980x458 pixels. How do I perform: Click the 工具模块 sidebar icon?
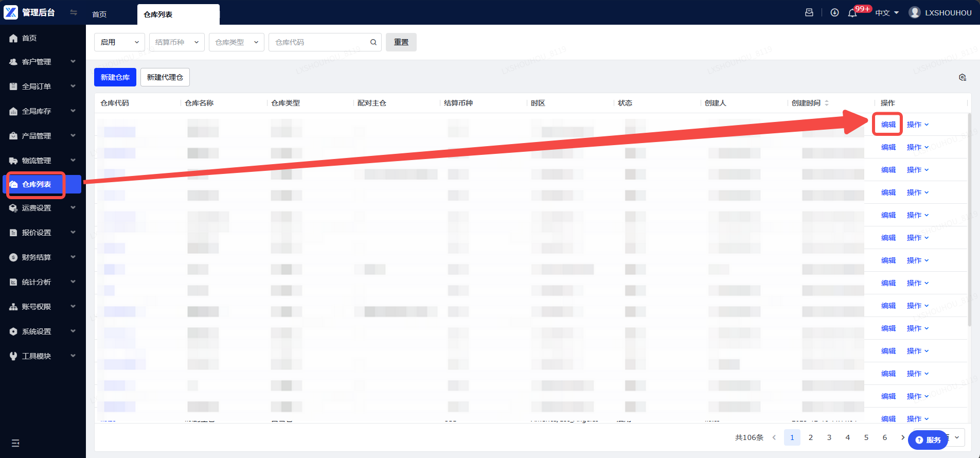tap(13, 356)
